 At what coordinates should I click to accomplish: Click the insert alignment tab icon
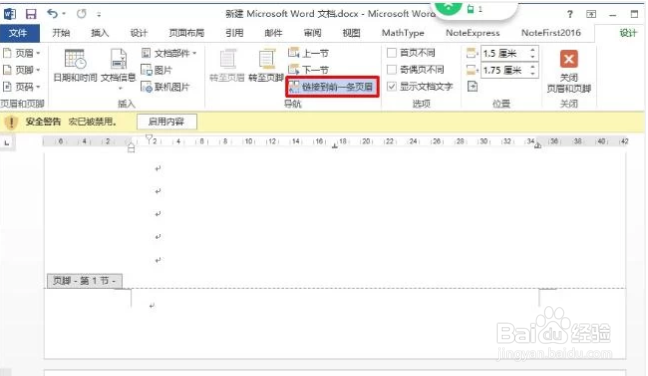pyautogui.click(x=472, y=86)
